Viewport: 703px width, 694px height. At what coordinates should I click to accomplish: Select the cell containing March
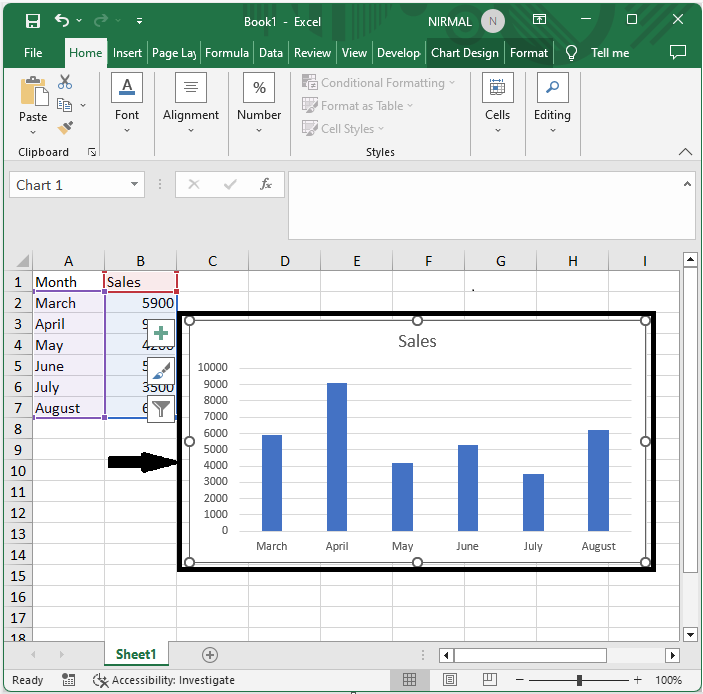point(69,303)
